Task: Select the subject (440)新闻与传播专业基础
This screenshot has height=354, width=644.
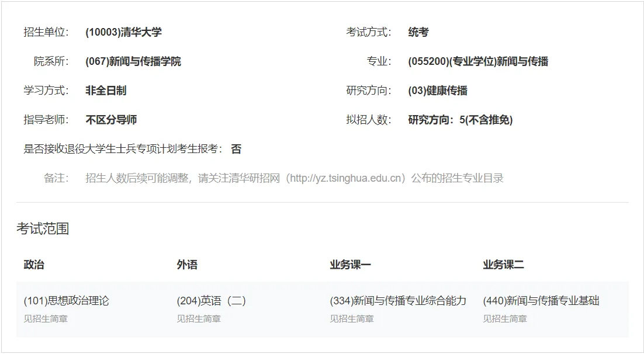Action: click(541, 301)
